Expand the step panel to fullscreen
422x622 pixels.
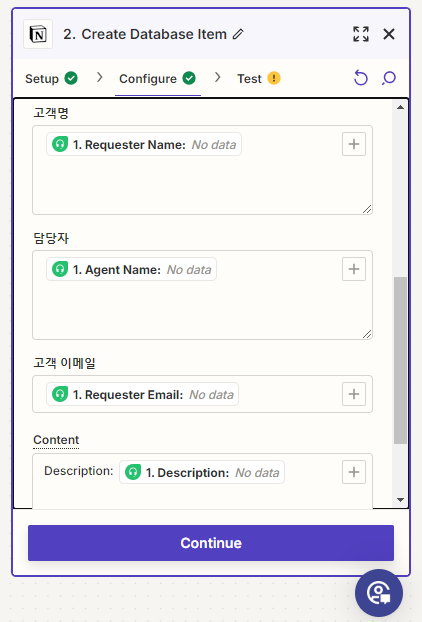coord(361,34)
